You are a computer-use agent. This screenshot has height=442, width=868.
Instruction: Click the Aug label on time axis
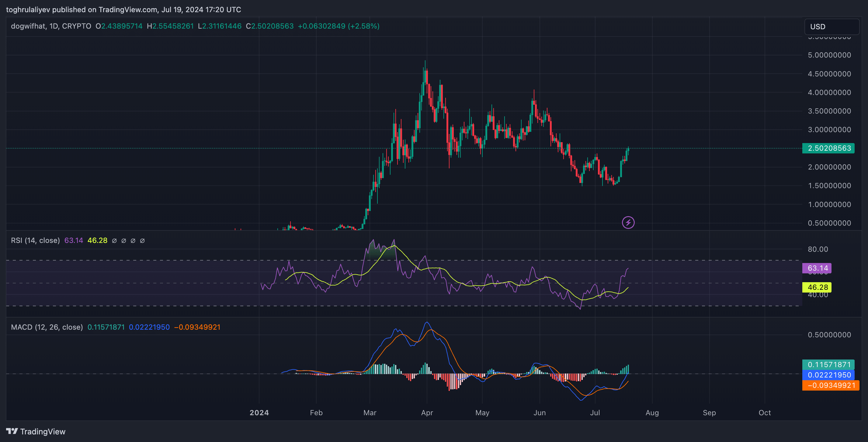coord(652,413)
